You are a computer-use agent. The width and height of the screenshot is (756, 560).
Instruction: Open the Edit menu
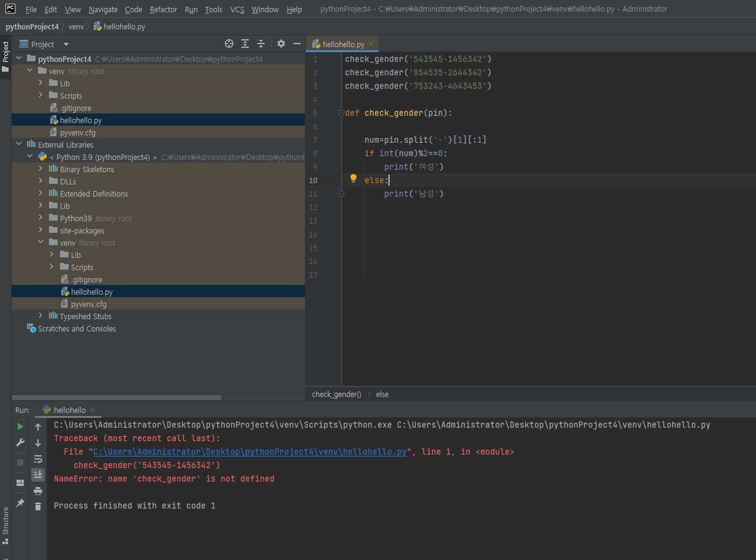(51, 9)
